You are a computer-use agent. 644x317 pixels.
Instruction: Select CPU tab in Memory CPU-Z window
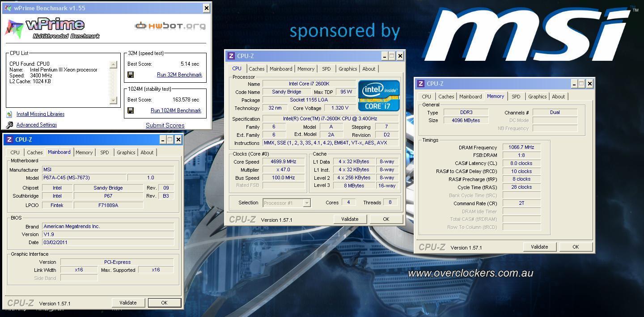[426, 97]
